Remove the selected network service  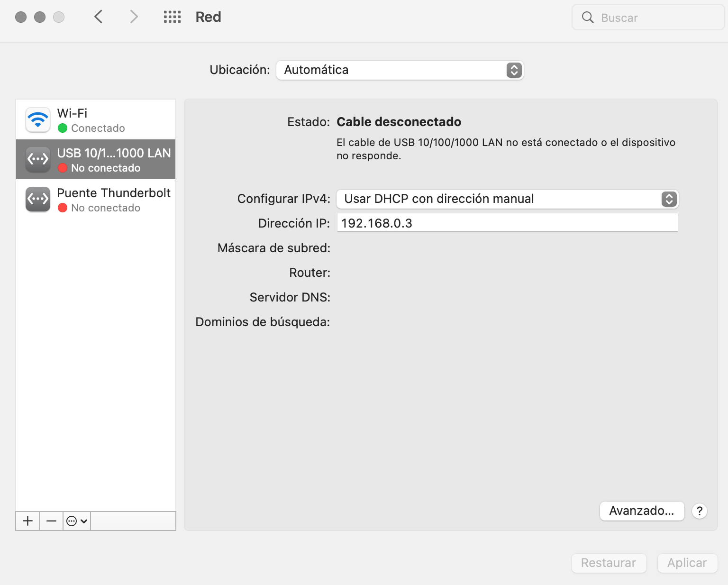51,521
